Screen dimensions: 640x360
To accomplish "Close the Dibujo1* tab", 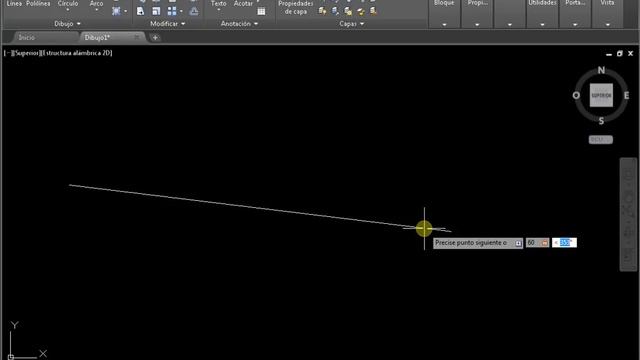I will click(x=137, y=37).
